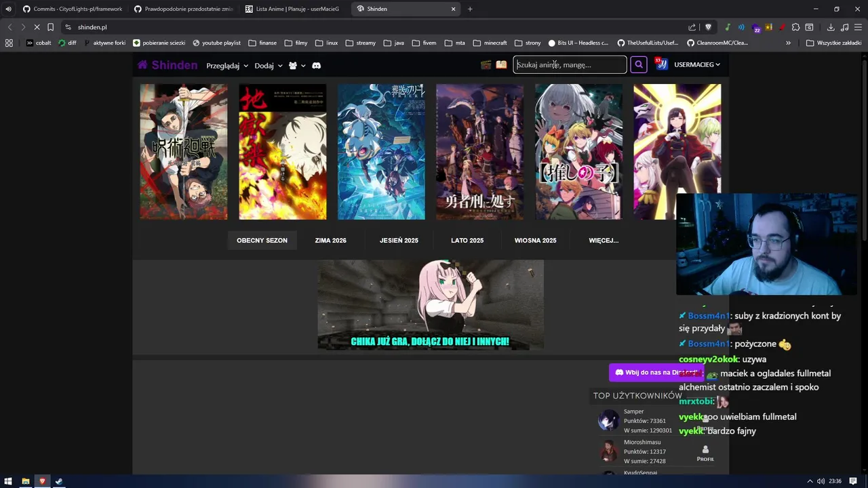This screenshot has width=868, height=488.
Task: Click Wbij do nas na Discord button
Action: pyautogui.click(x=656, y=372)
